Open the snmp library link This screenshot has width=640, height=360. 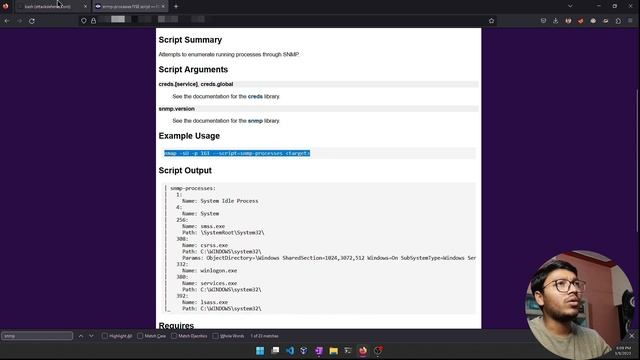point(255,121)
